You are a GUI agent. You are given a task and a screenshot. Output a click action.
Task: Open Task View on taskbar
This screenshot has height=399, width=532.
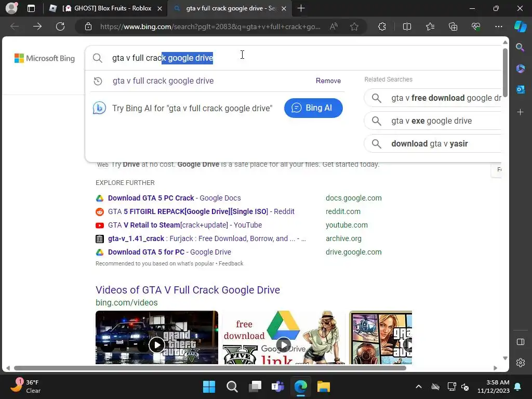click(x=255, y=387)
